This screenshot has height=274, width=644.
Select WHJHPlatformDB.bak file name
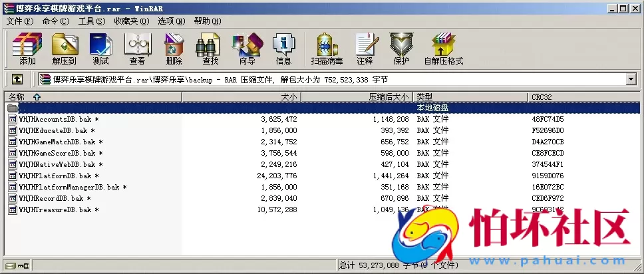(55, 176)
